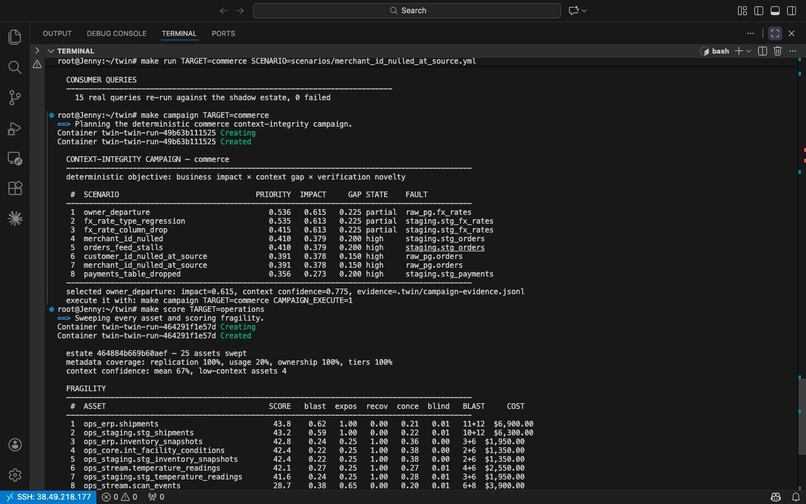806x504 pixels.
Task: Click the 'payments_table_dropped' scenario text
Action: (x=132, y=274)
